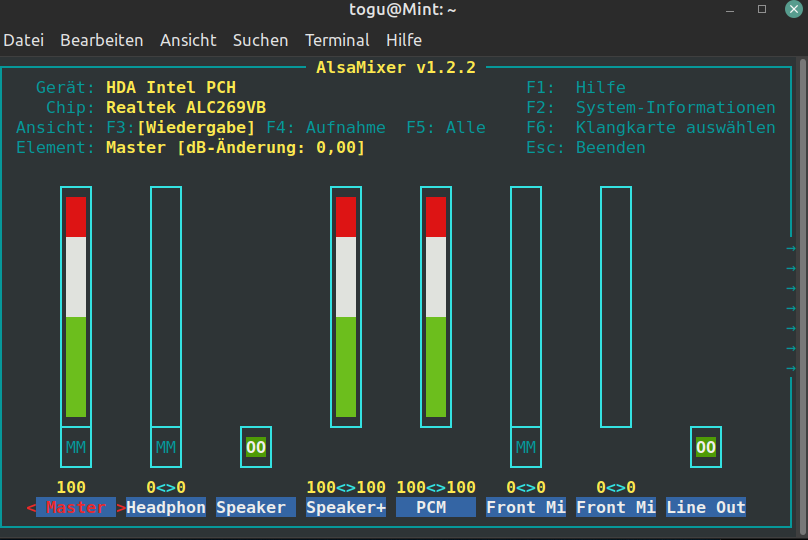Click the Realtek ALC269VB chip name
The height and width of the screenshot is (540, 808).
[x=186, y=107]
